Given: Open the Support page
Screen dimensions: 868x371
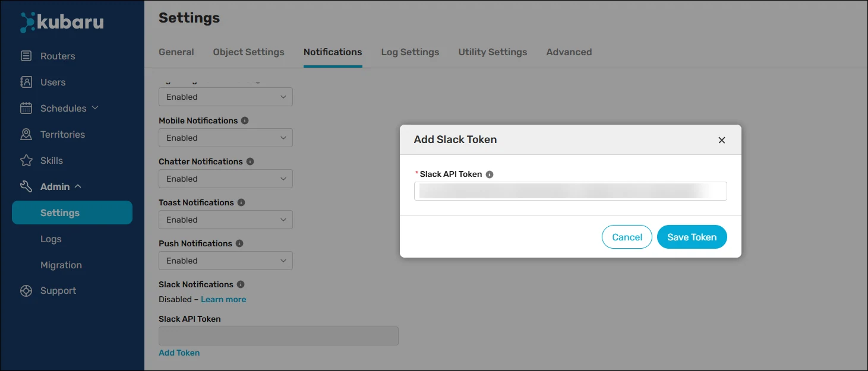Looking at the screenshot, I should (x=58, y=291).
